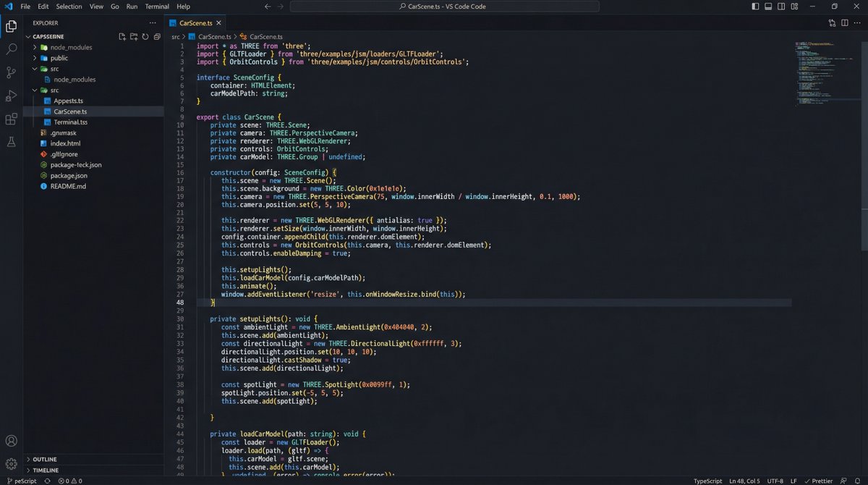Open the View menu
This screenshot has width=868, height=485.
click(96, 7)
